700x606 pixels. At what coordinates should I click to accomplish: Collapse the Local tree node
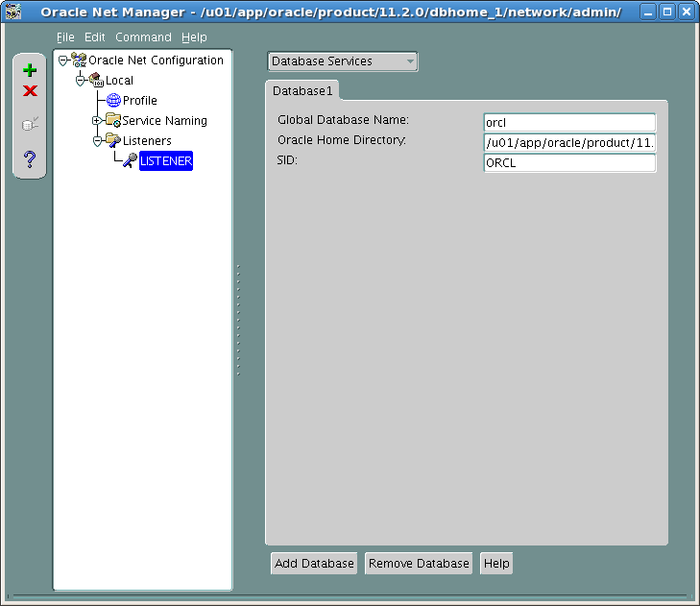click(x=80, y=81)
